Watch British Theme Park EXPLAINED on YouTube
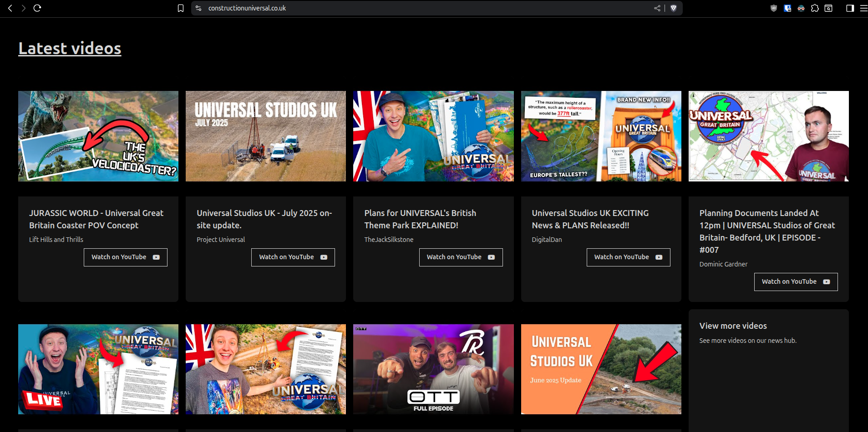 [461, 257]
